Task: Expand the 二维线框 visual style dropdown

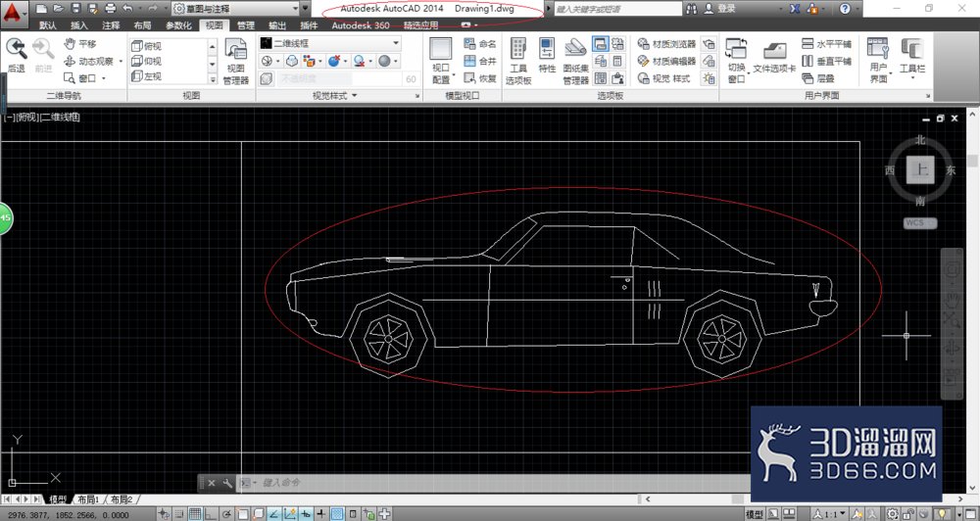Action: click(x=330, y=43)
